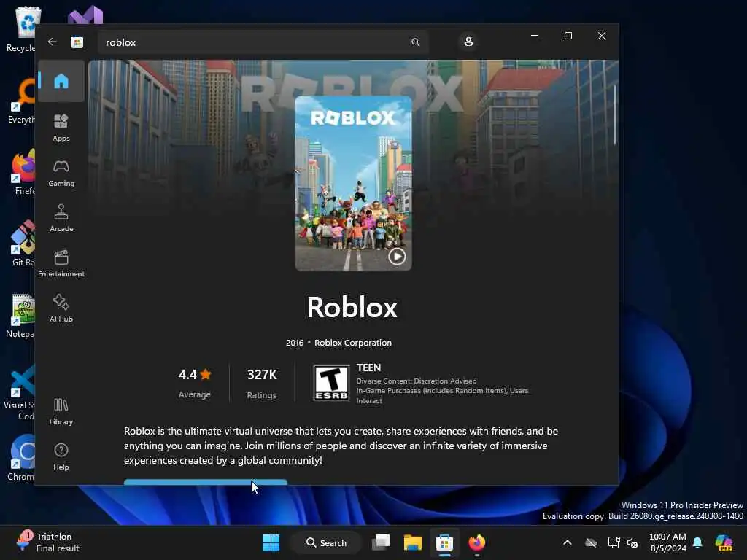This screenshot has height=560, width=747.
Task: Select the Firefox desktop shortcut
Action: (23, 172)
